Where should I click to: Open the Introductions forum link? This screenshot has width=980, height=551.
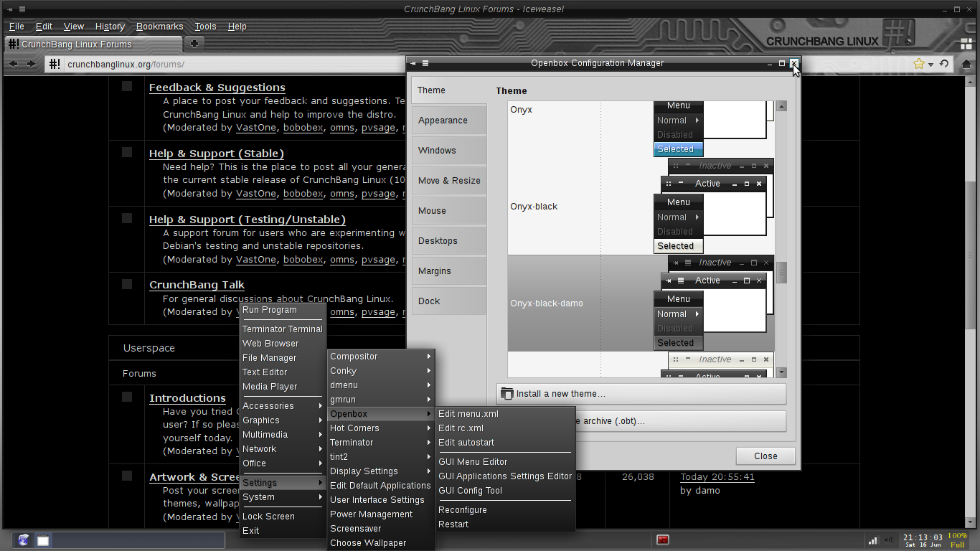pos(187,398)
